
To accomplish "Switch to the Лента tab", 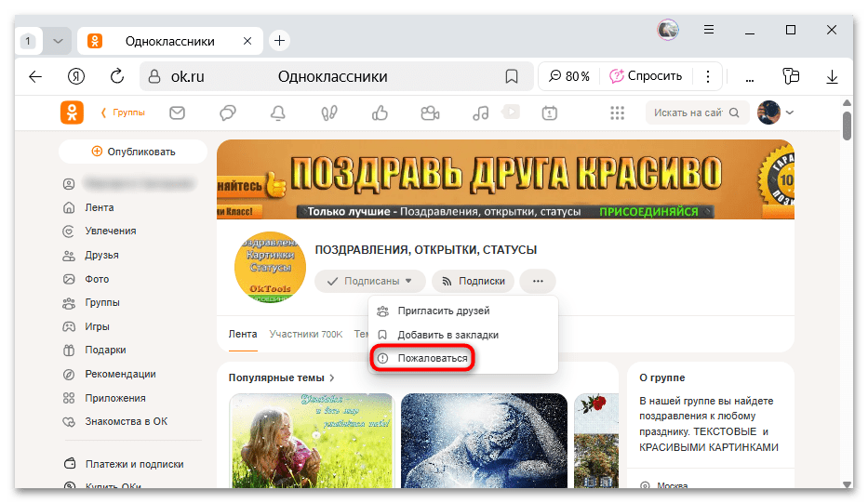I will (x=243, y=334).
